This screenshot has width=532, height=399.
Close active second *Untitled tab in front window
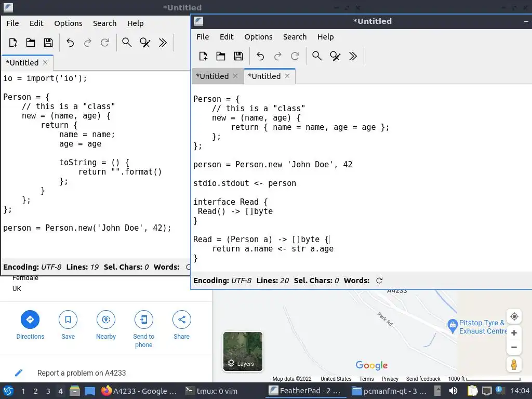click(x=287, y=76)
